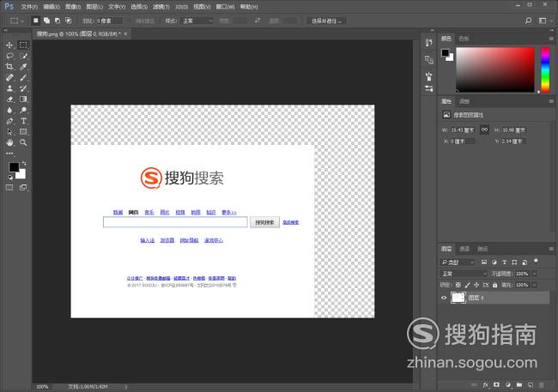Select the Pen tool

pyautogui.click(x=9, y=121)
